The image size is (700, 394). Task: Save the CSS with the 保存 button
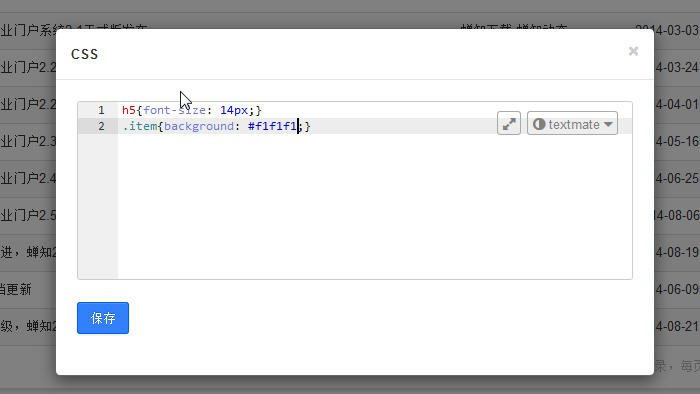pyautogui.click(x=103, y=318)
